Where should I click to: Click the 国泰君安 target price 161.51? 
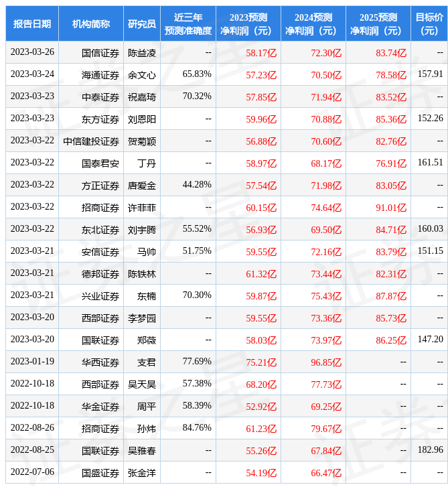(x=430, y=163)
